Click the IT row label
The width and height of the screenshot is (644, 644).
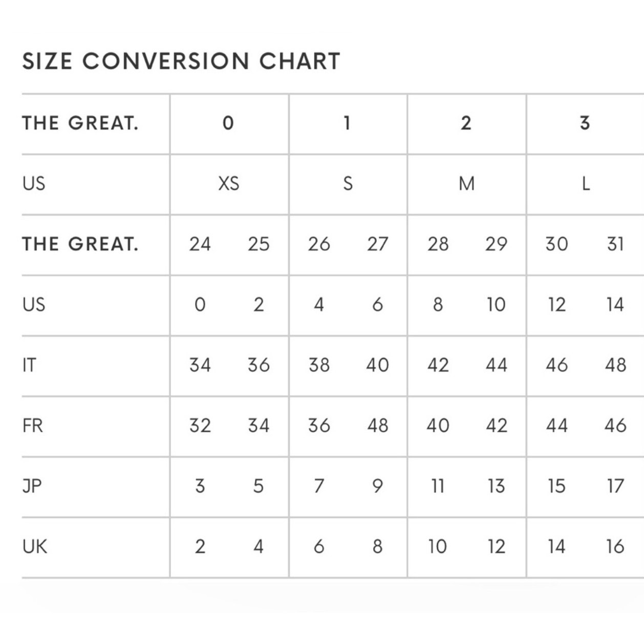coord(29,365)
